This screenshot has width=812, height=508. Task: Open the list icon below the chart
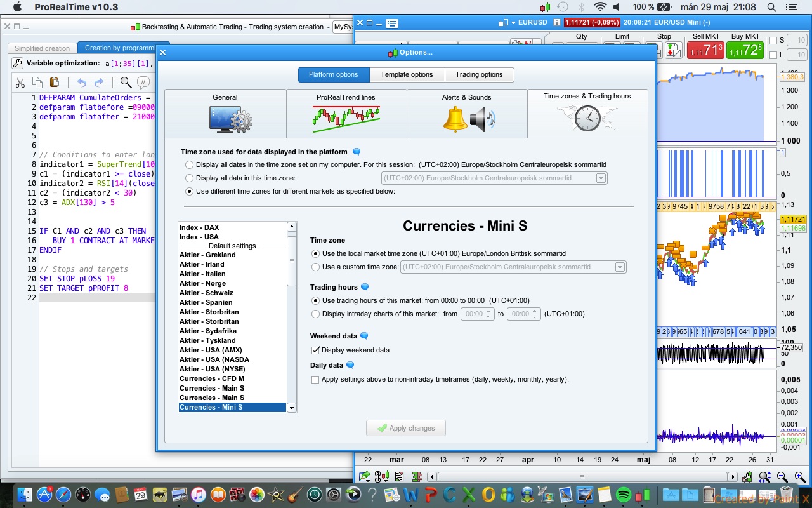click(399, 477)
